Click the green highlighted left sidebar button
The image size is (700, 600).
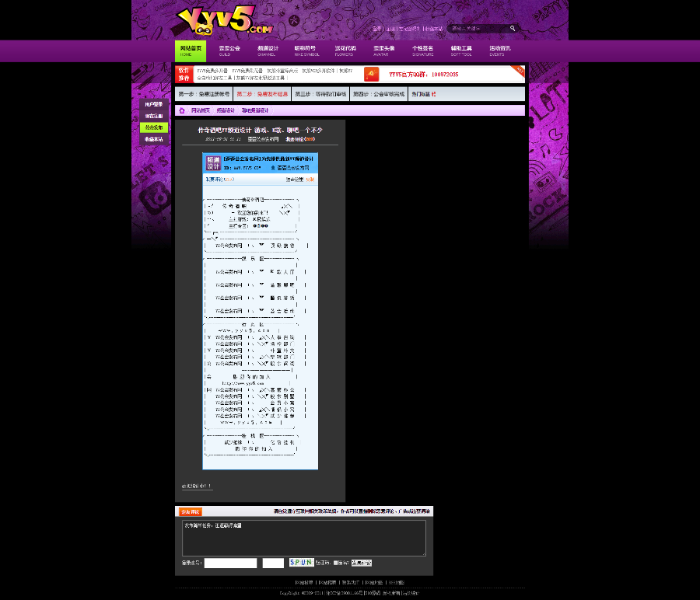[153, 127]
